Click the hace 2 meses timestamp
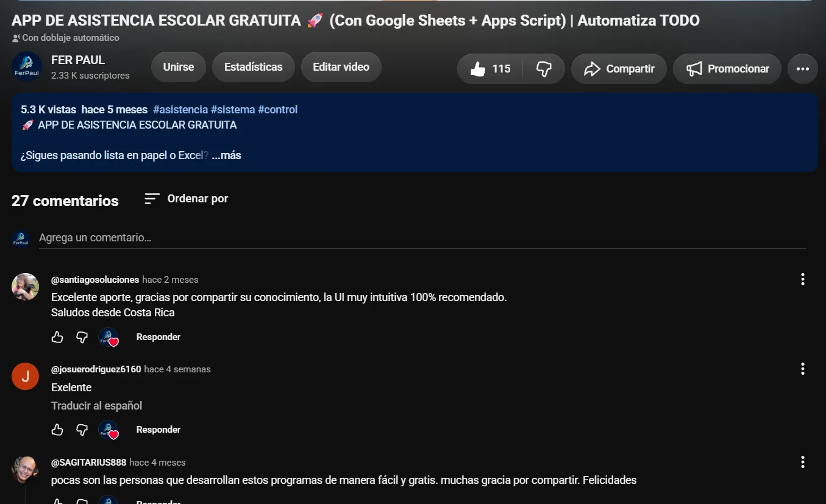The width and height of the screenshot is (826, 504). (170, 280)
